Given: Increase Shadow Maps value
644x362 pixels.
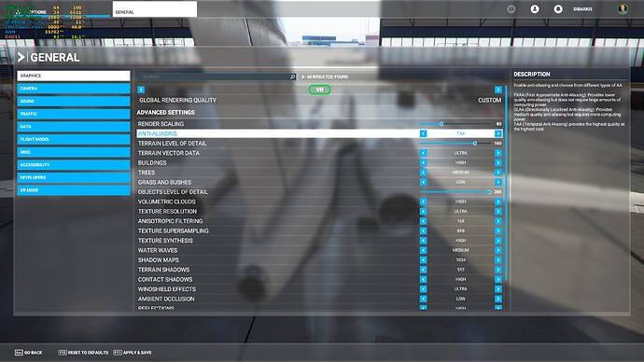Looking at the screenshot, I should tap(498, 259).
